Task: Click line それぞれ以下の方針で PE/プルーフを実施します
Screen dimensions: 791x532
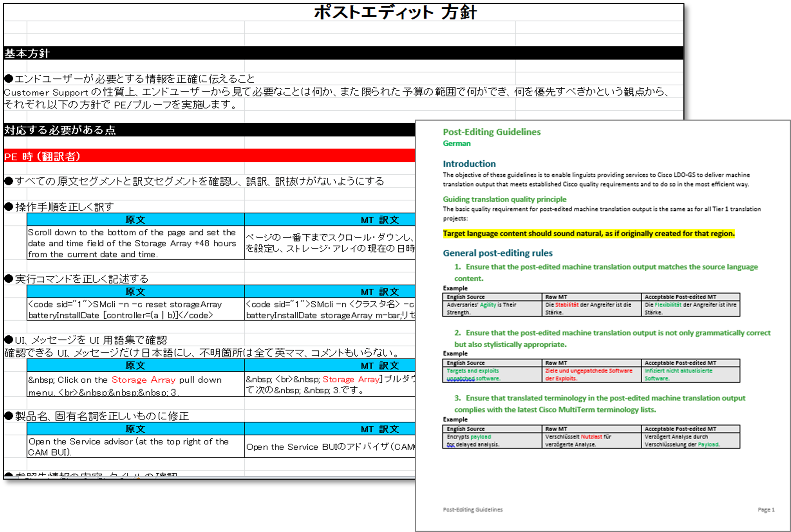Action: pyautogui.click(x=120, y=104)
